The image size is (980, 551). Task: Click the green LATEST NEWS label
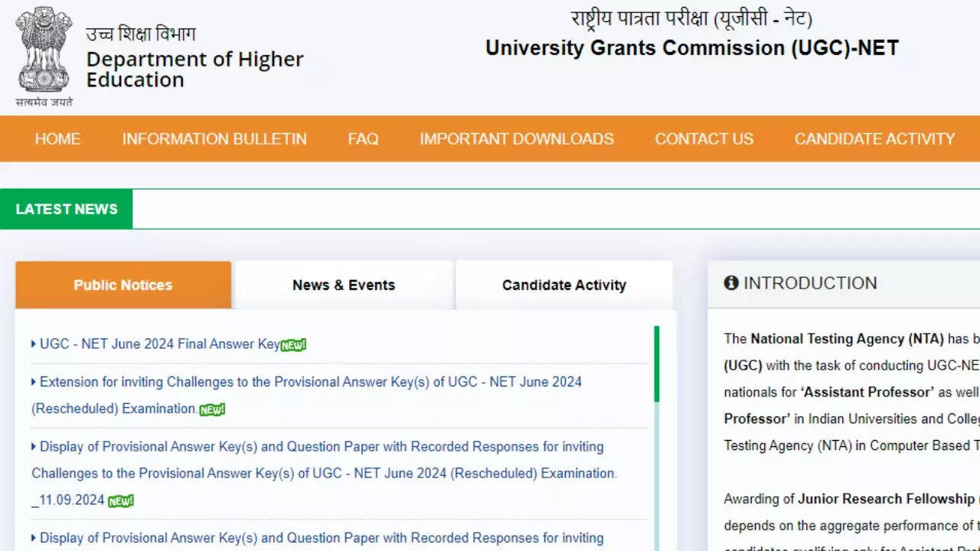(x=67, y=209)
